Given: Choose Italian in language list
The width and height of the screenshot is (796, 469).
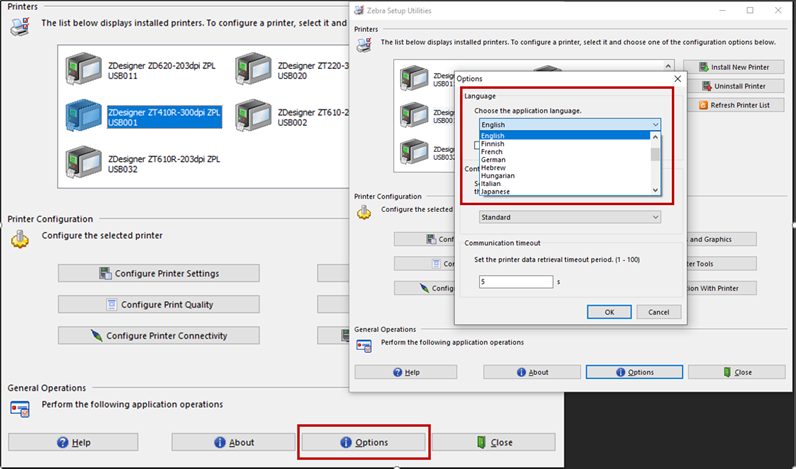Looking at the screenshot, I should point(565,184).
